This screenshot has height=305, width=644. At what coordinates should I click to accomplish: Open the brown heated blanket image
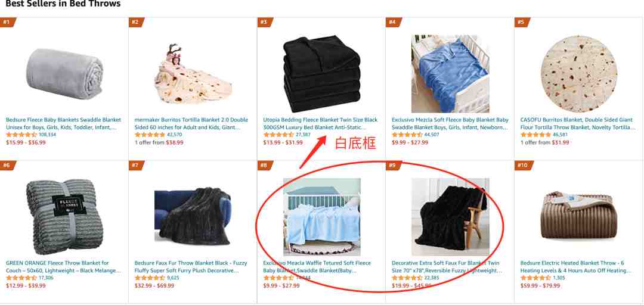tap(578, 216)
